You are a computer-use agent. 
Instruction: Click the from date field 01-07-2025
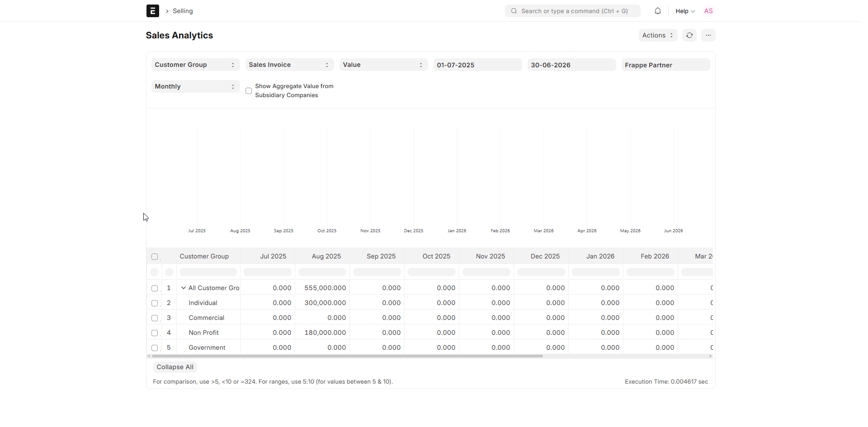(477, 65)
